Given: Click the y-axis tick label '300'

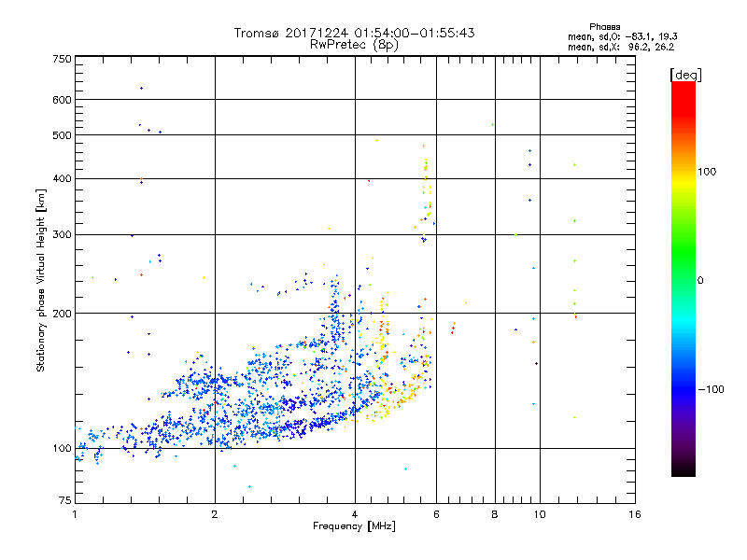Looking at the screenshot, I should (x=62, y=234).
